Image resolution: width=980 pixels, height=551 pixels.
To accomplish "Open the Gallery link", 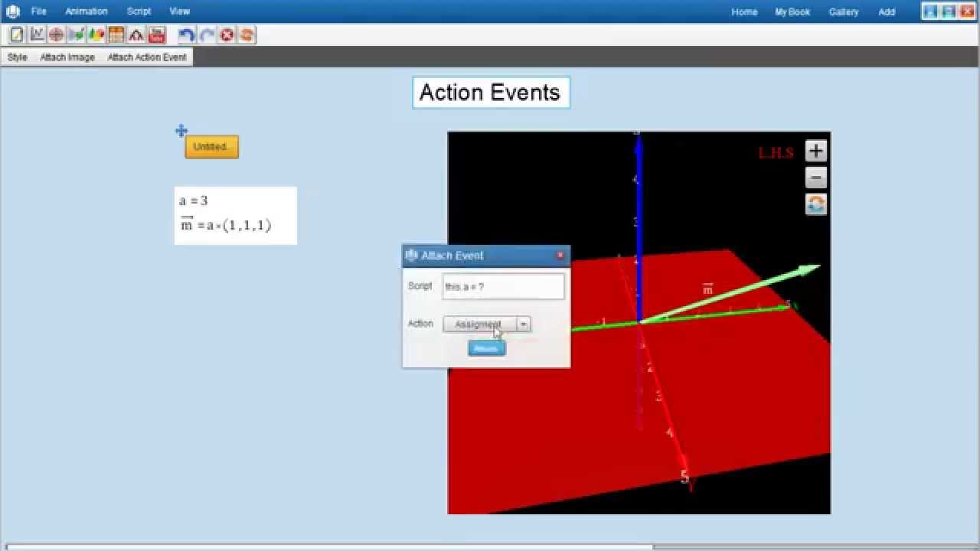I will tap(843, 12).
